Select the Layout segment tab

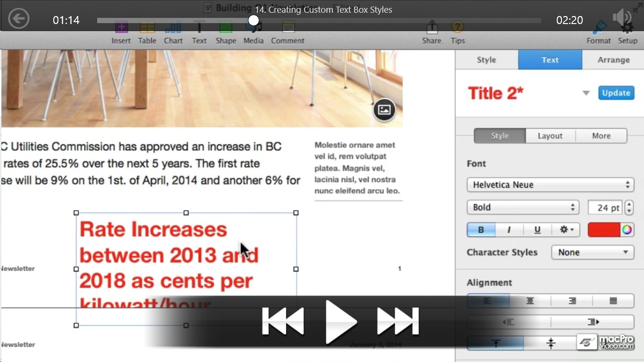tap(550, 136)
